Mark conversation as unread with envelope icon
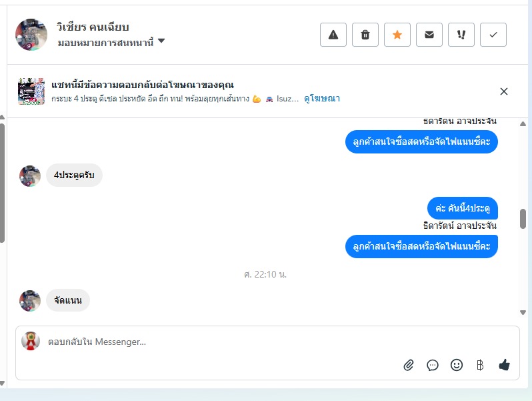532x401 pixels. tap(429, 35)
